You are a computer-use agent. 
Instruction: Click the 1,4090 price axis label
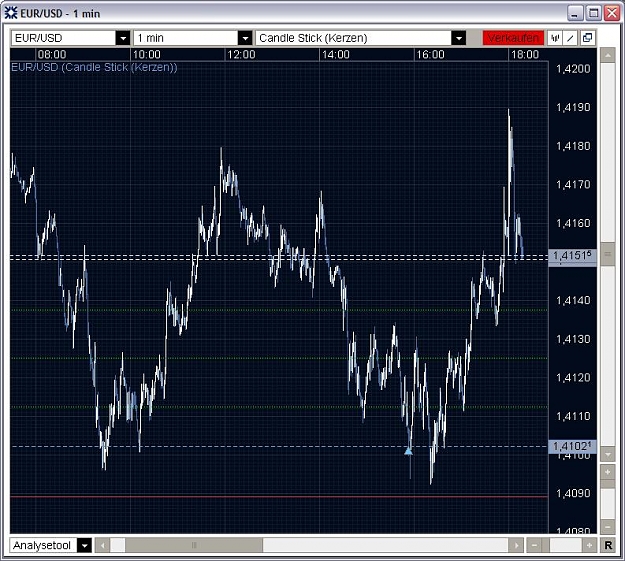pos(573,493)
